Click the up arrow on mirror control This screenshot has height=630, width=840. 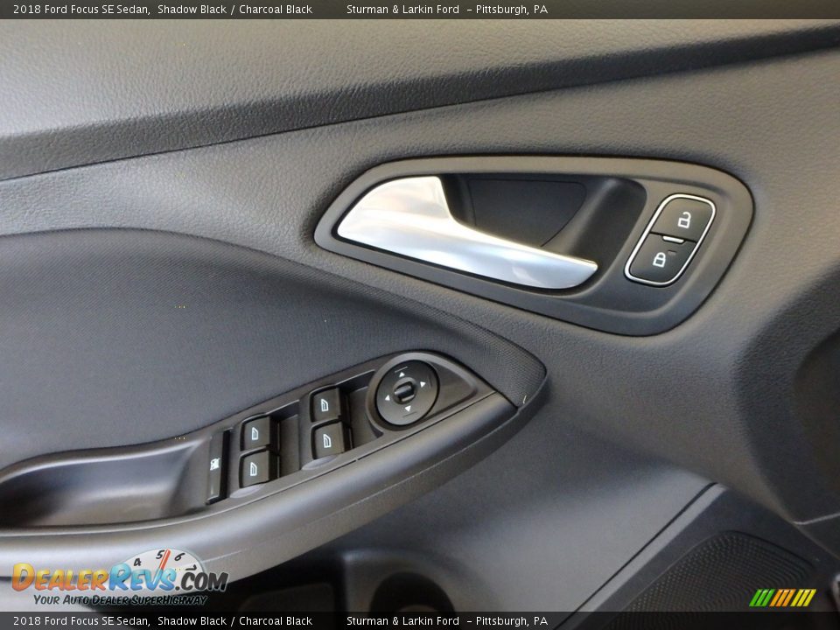coord(401,374)
